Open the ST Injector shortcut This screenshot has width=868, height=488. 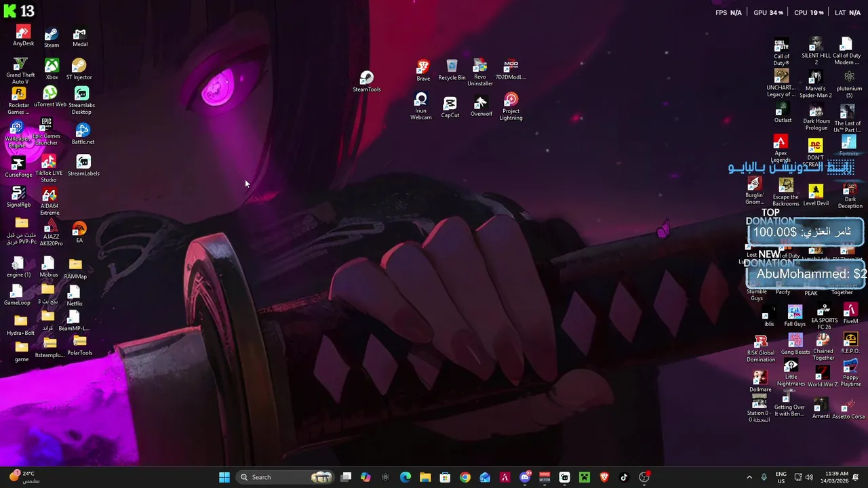pyautogui.click(x=79, y=70)
